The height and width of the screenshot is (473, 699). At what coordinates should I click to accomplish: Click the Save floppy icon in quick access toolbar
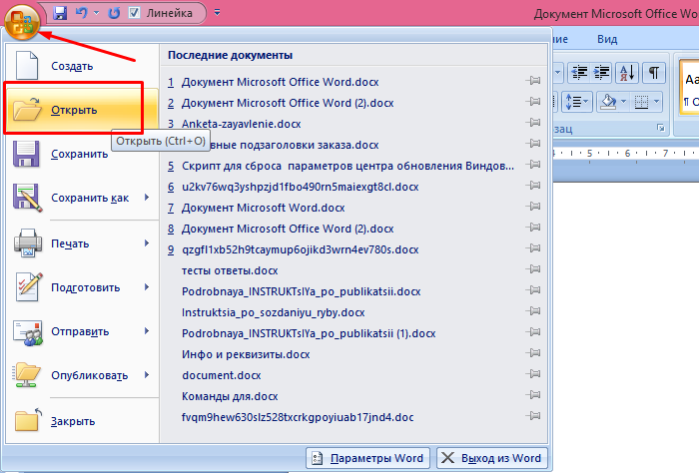(x=60, y=13)
